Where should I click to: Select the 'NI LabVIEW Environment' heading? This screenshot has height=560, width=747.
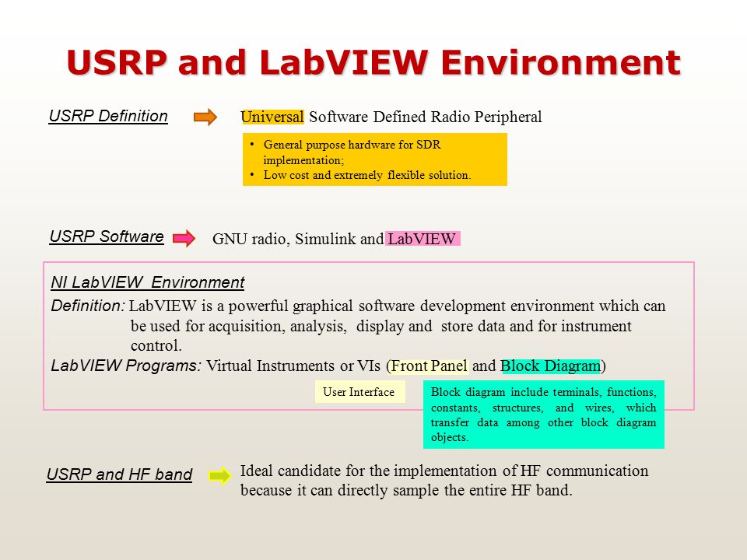(148, 282)
